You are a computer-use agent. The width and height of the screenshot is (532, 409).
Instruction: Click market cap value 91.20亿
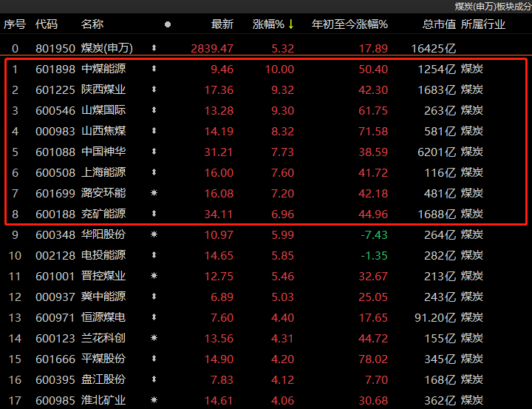pos(435,318)
